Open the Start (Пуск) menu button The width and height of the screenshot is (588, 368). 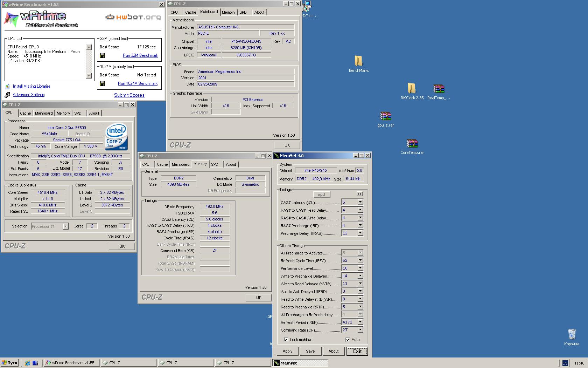[x=10, y=363]
